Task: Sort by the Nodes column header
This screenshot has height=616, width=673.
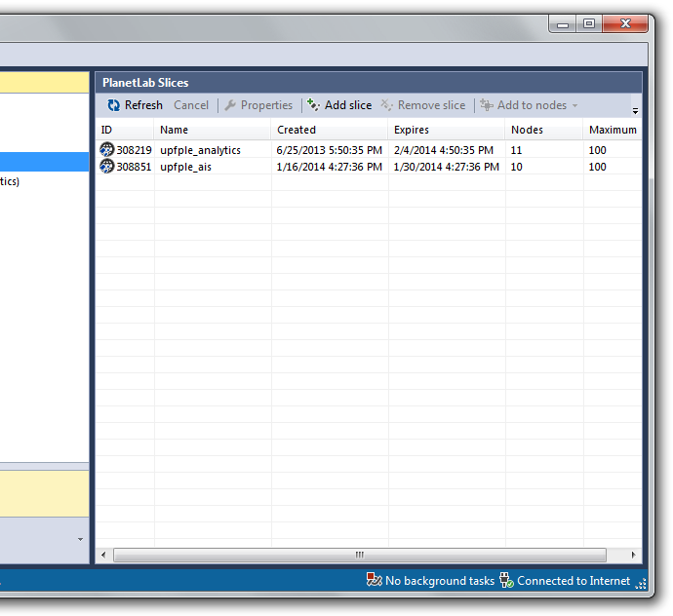Action: pos(544,130)
